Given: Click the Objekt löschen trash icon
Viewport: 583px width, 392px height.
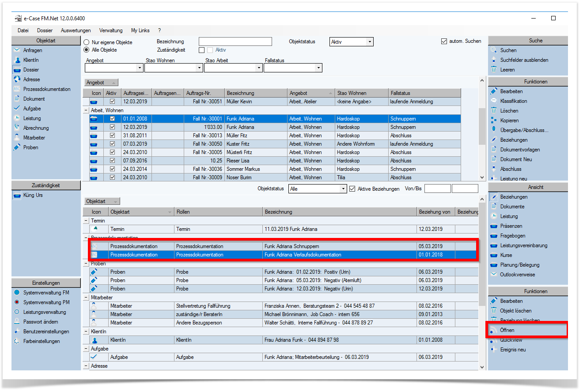Looking at the screenshot, I should [494, 311].
